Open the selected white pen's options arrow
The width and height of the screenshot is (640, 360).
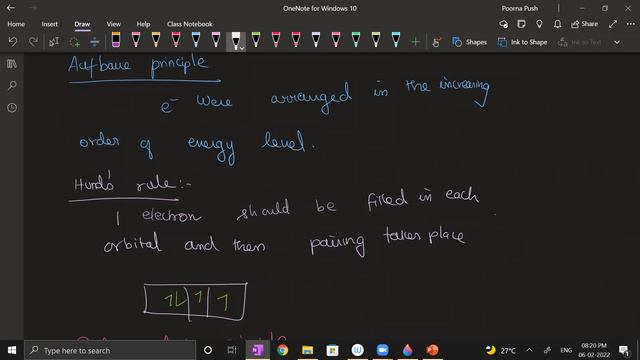(242, 48)
